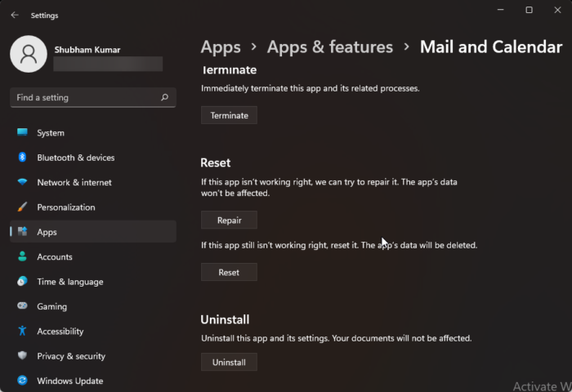Open Bluetooth & devices settings
Viewport: 572px width, 392px height.
[93, 158]
